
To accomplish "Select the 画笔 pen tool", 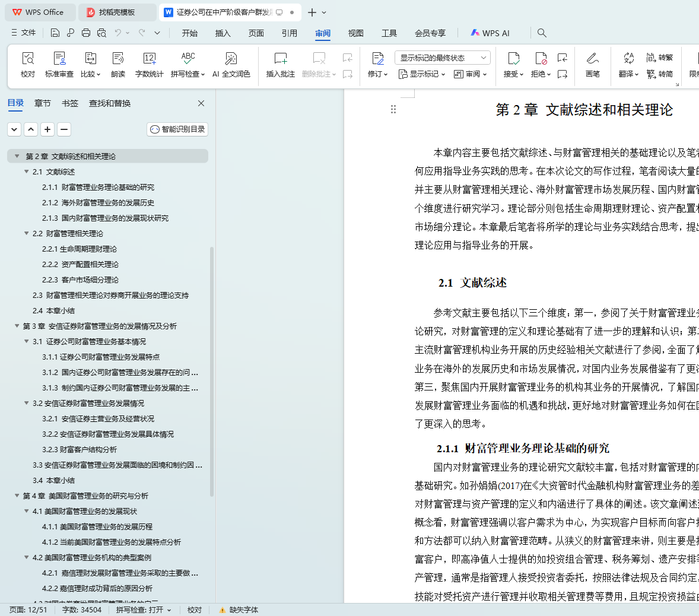I will pyautogui.click(x=592, y=65).
